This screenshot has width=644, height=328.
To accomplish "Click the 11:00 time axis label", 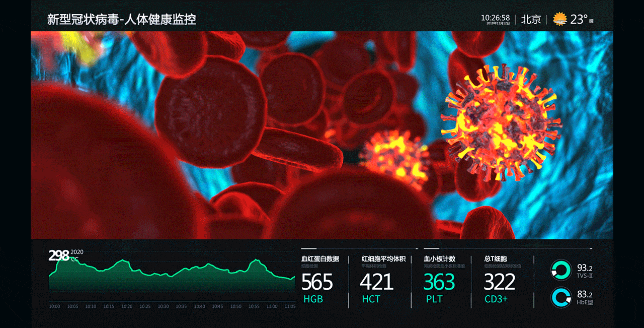I will tap(272, 306).
